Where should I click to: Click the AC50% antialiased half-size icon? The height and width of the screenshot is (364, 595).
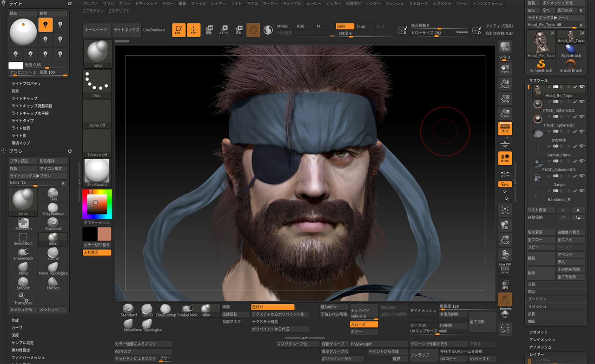505,113
